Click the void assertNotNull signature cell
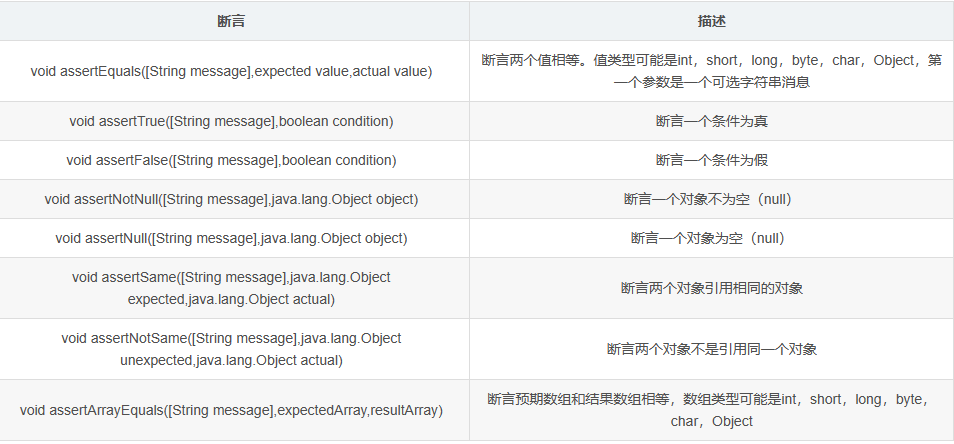Viewport: 954px width, 444px height. click(231, 199)
